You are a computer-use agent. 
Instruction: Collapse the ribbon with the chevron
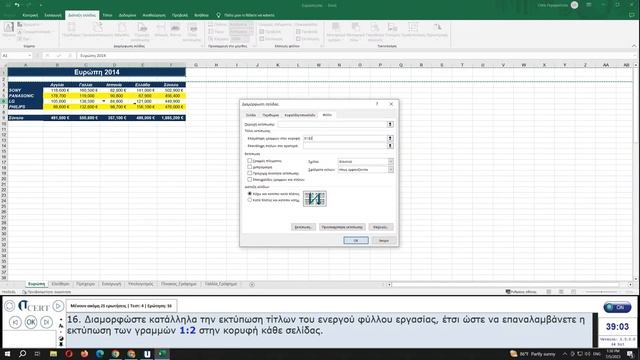pyautogui.click(x=634, y=46)
